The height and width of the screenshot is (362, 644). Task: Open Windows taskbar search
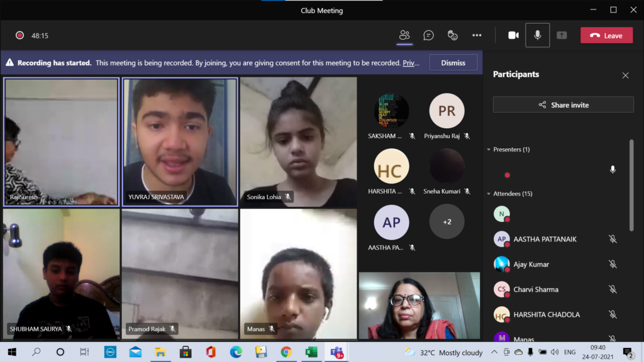click(36, 352)
